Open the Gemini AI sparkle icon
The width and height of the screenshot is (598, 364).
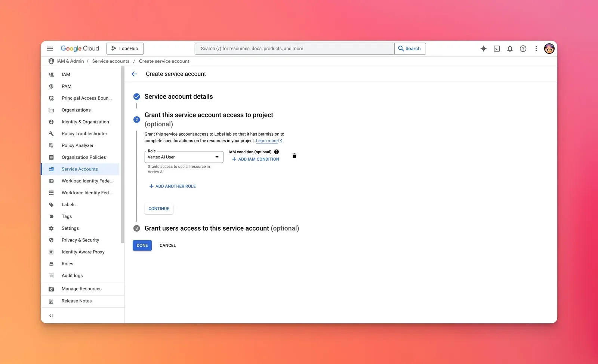[x=484, y=49]
